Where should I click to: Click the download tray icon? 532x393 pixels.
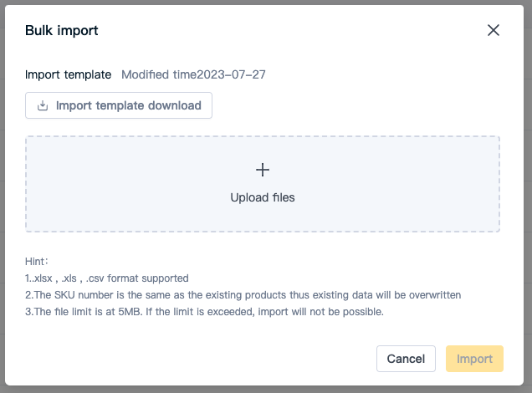pyautogui.click(x=43, y=105)
